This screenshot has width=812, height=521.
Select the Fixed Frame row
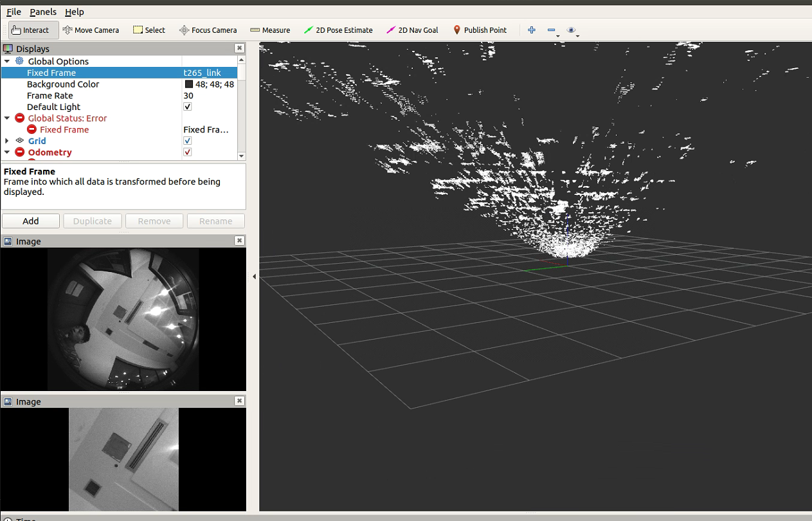point(119,73)
